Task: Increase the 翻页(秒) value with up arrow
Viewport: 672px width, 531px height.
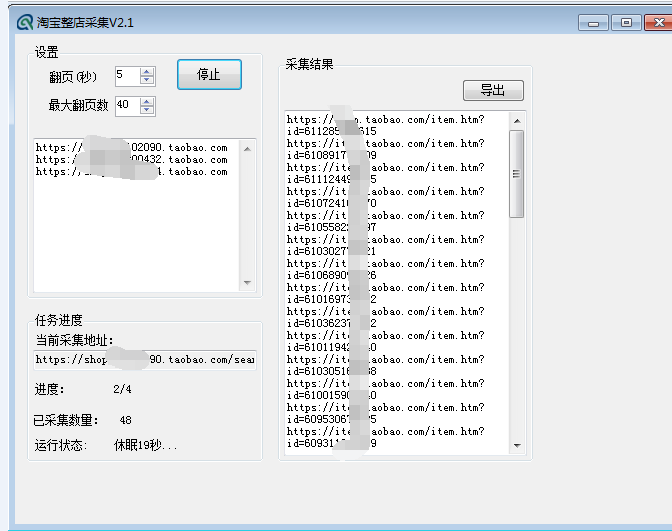Action: pos(147,71)
